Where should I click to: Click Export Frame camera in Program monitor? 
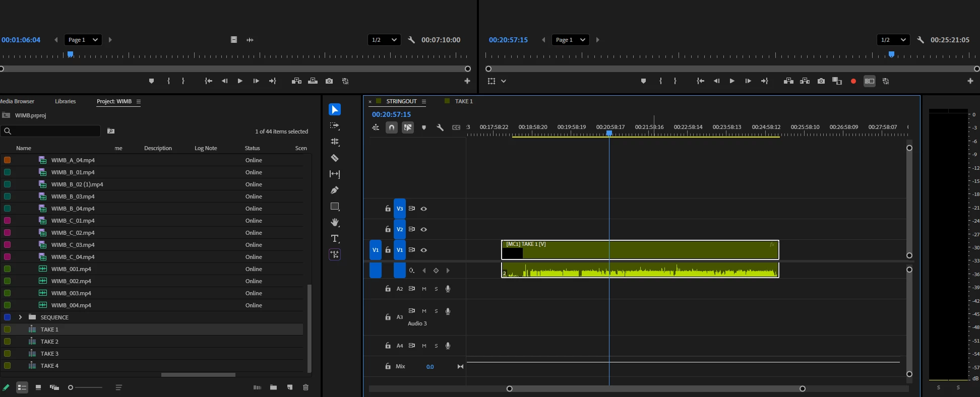[x=821, y=81]
